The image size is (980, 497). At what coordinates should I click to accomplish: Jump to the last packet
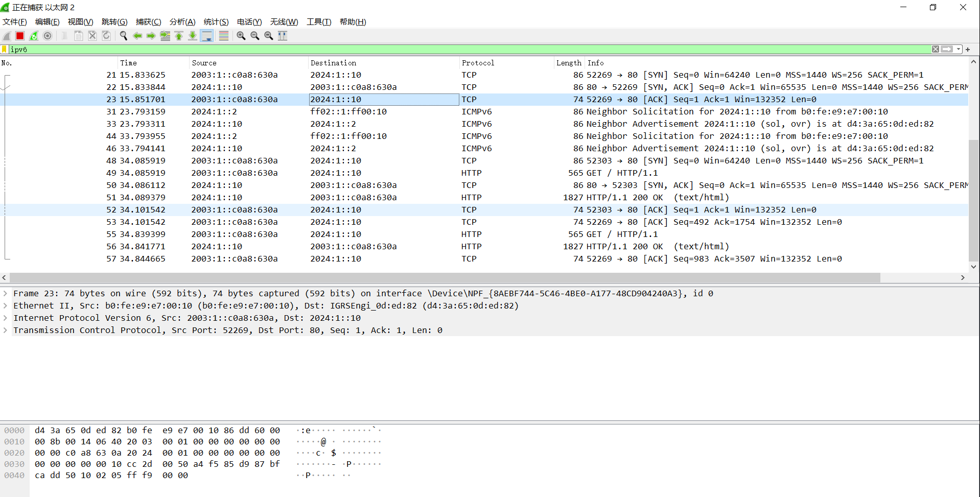193,36
